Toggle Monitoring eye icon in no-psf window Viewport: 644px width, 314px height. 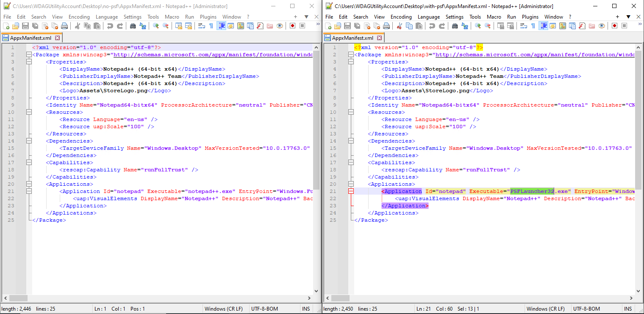(x=280, y=26)
